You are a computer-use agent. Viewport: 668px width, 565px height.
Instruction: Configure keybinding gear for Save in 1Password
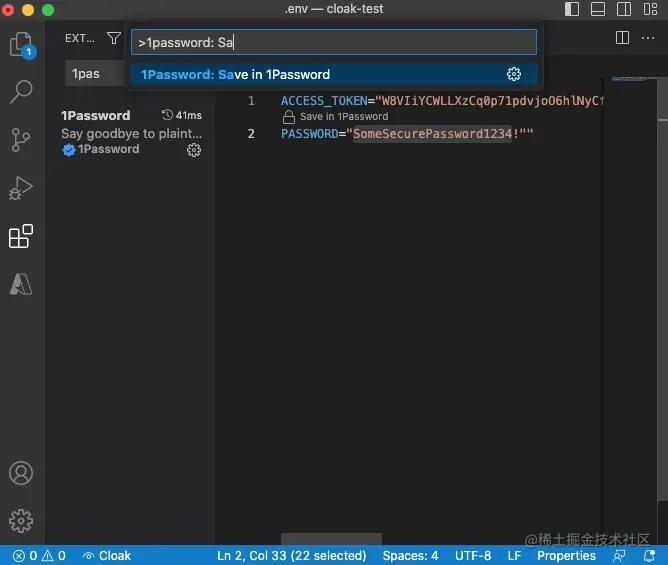514,74
